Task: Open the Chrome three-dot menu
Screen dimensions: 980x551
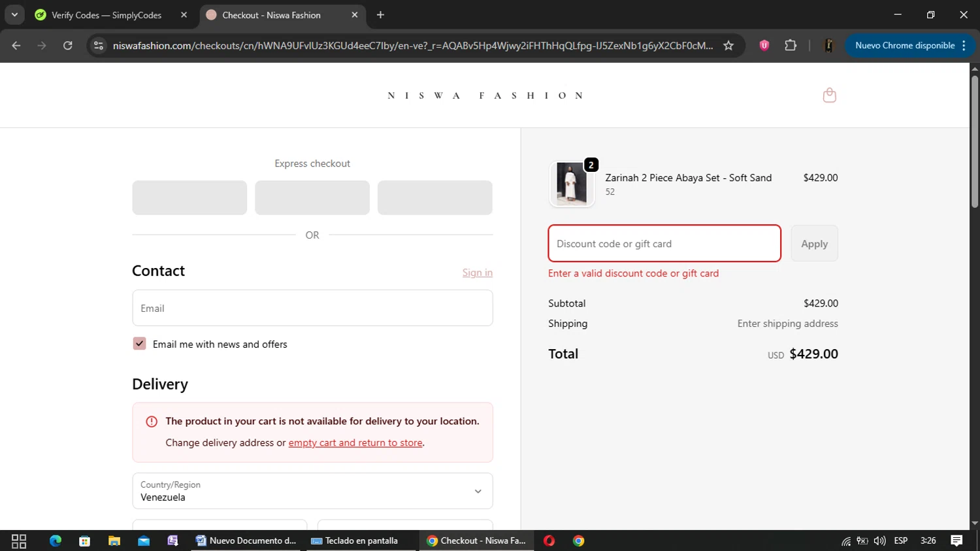Action: click(964, 46)
